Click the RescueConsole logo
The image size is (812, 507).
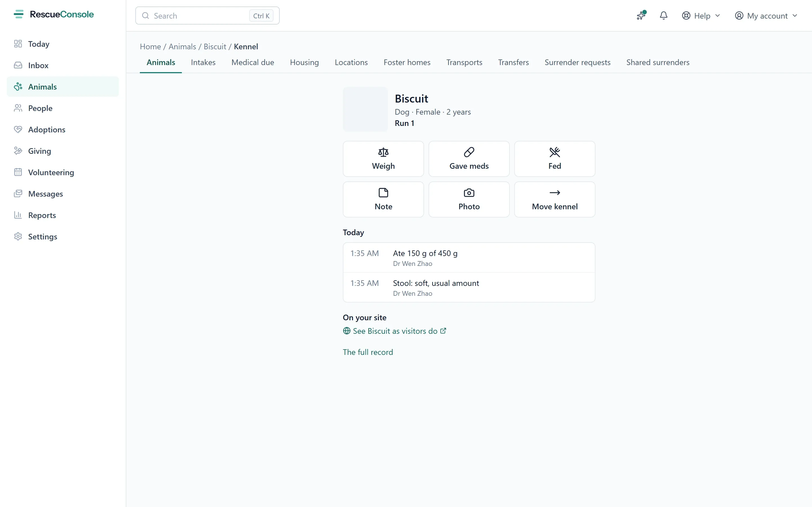point(54,14)
